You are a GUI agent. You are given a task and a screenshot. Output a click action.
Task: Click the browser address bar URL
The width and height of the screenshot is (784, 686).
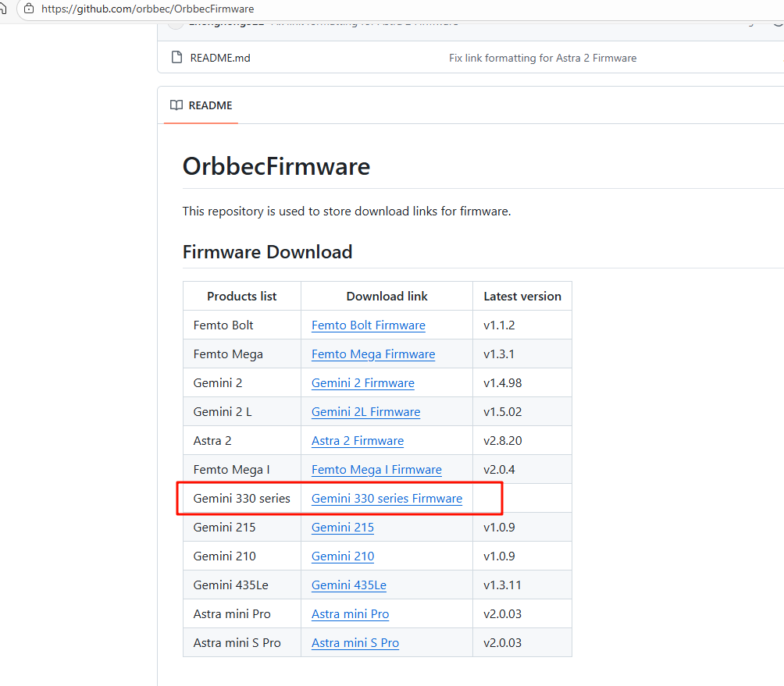(148, 9)
